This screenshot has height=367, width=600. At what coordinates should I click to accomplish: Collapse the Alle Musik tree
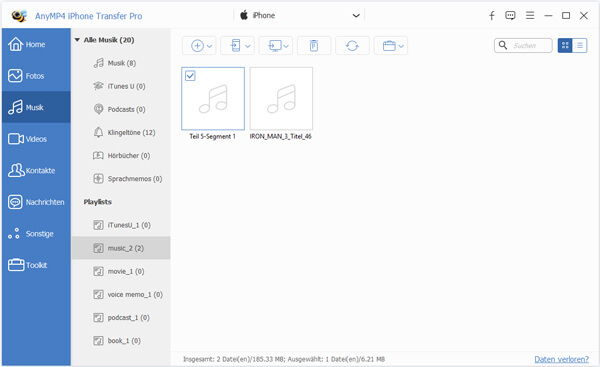point(77,40)
